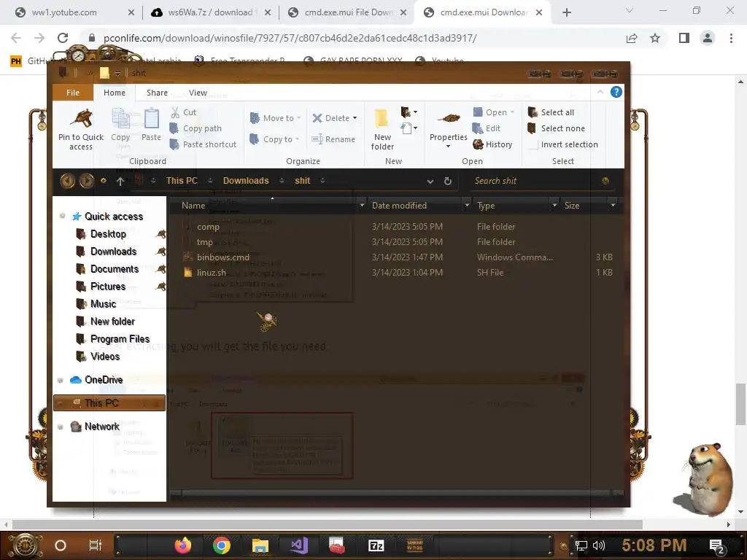Open a new Chrome tab
747x560 pixels.
click(x=566, y=12)
